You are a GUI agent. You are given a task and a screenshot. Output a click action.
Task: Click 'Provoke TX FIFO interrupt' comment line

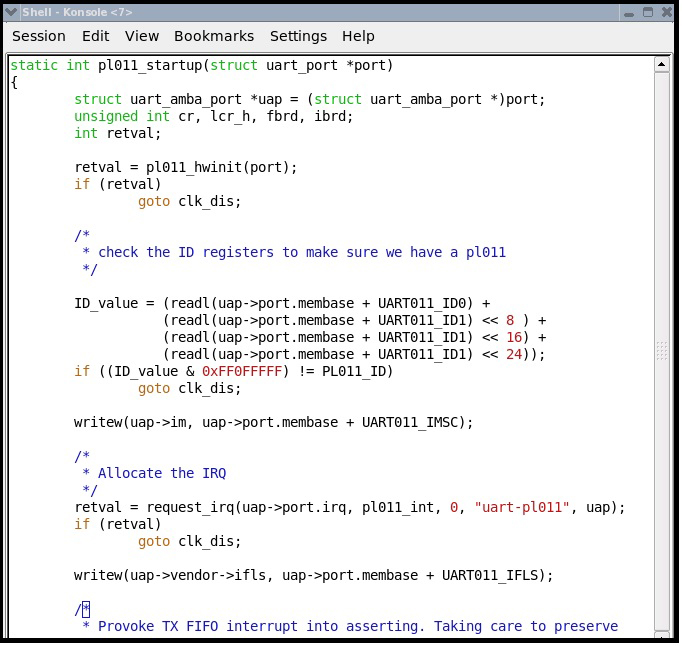click(x=350, y=626)
